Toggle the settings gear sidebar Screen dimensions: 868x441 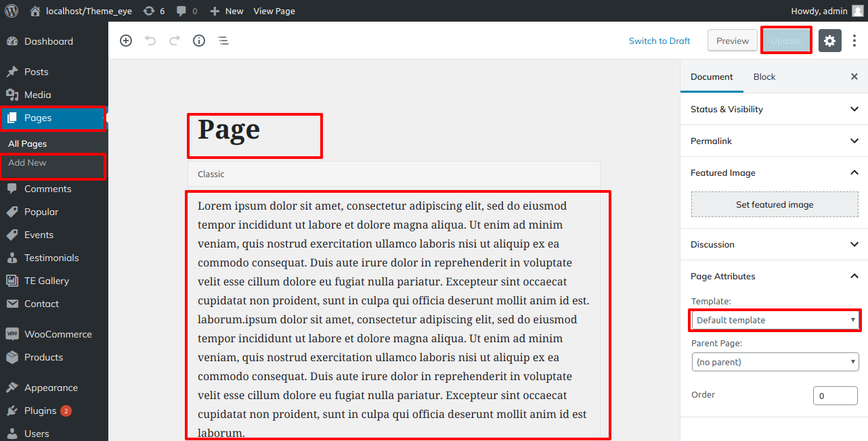pos(830,41)
